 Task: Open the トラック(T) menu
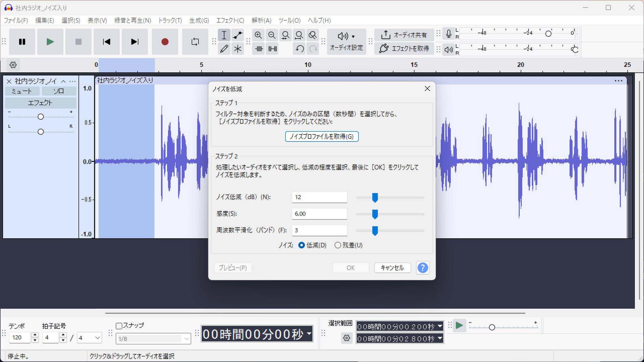(170, 20)
